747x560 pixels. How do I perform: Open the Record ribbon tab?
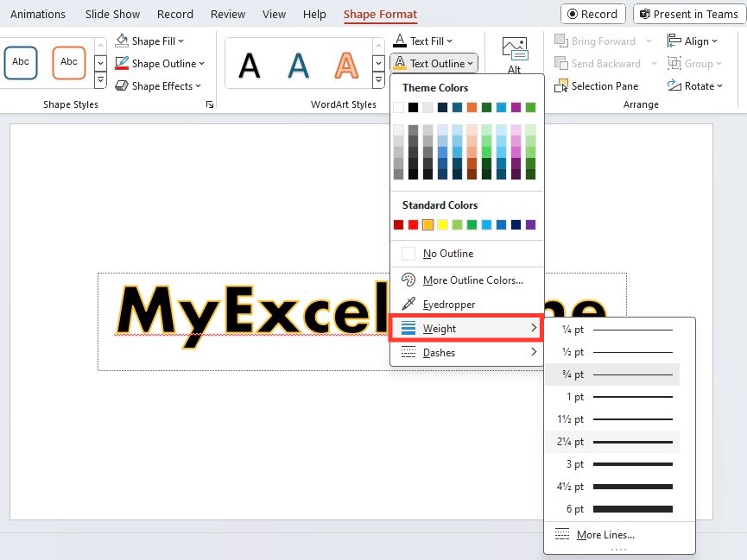coord(174,15)
